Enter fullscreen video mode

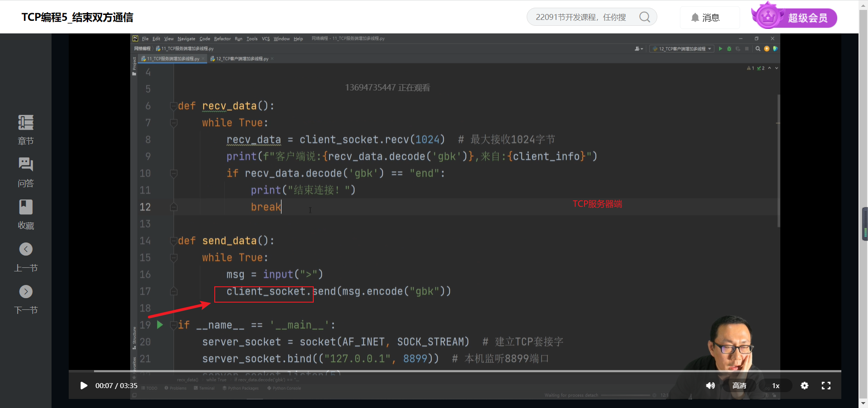826,385
